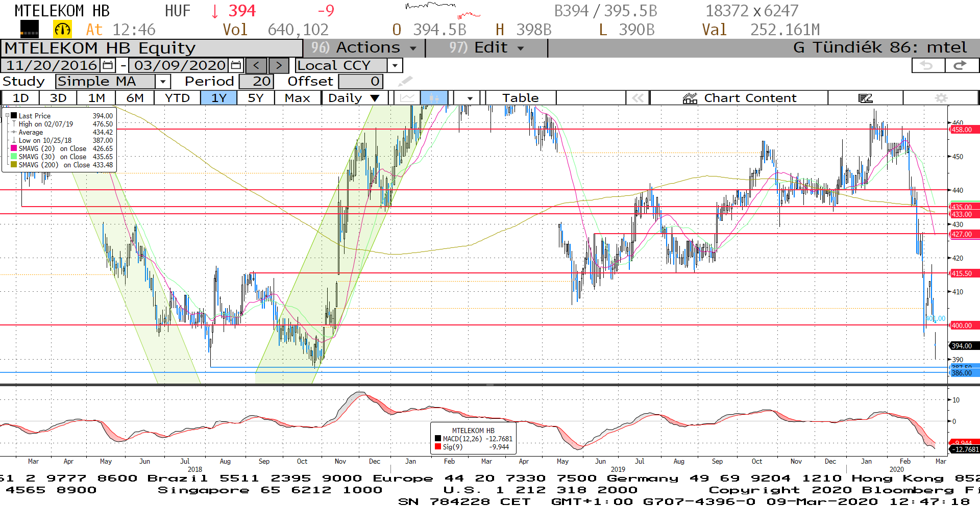This screenshot has height=530, width=980.
Task: Click the 415.50 price level label
Action: (964, 273)
